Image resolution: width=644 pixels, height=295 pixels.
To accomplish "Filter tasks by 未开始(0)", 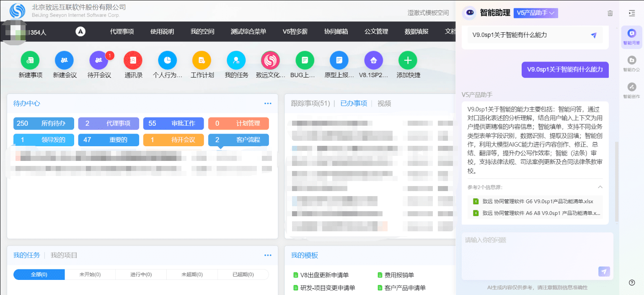I will point(90,274).
